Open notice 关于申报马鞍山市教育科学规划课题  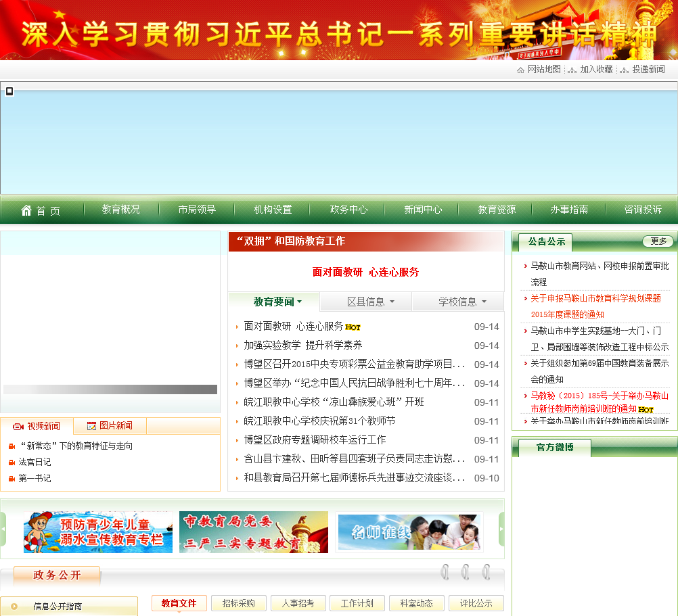pyautogui.click(x=596, y=306)
